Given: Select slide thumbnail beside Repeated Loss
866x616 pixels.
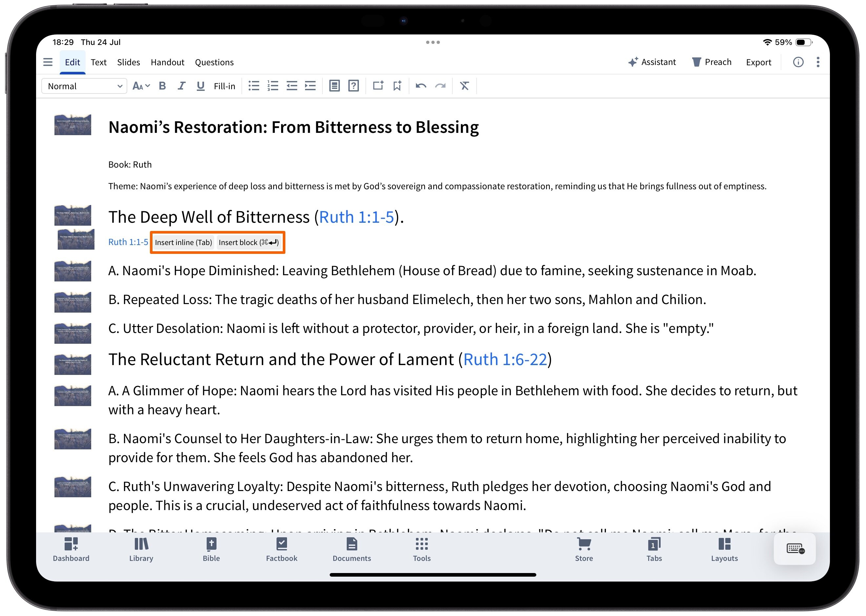Looking at the screenshot, I should pyautogui.click(x=72, y=302).
